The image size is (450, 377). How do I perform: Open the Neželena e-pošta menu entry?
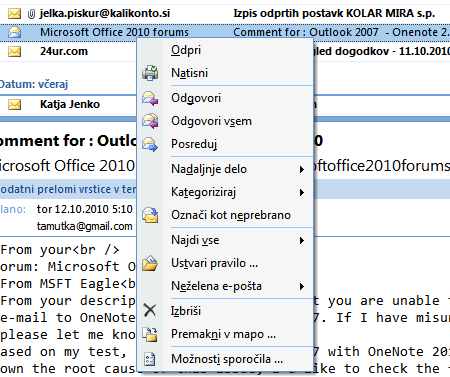(225, 286)
